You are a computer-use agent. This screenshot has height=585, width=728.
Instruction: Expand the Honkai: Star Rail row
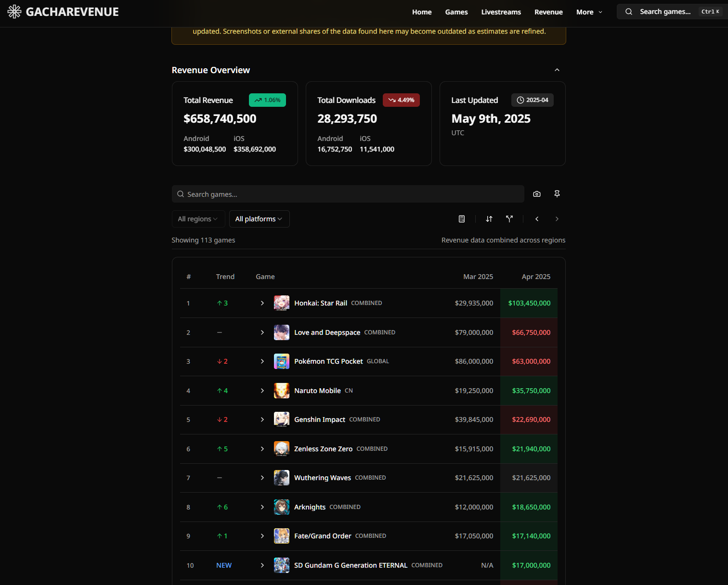point(262,303)
